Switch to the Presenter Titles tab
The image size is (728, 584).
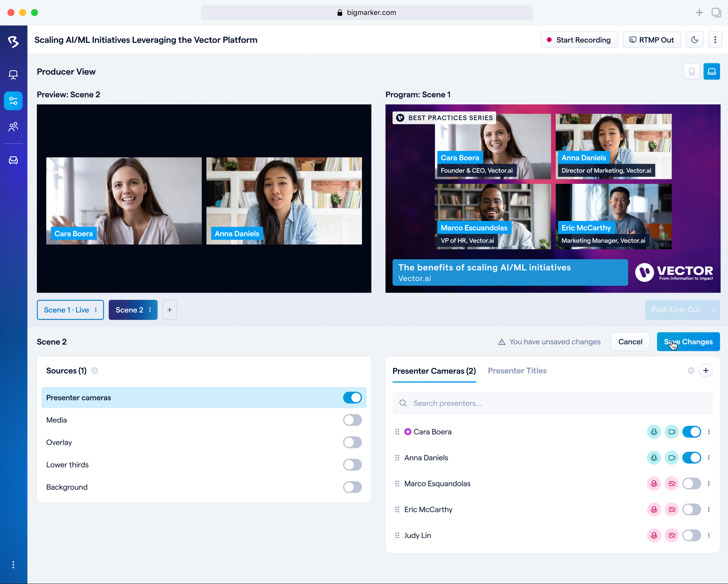point(517,371)
